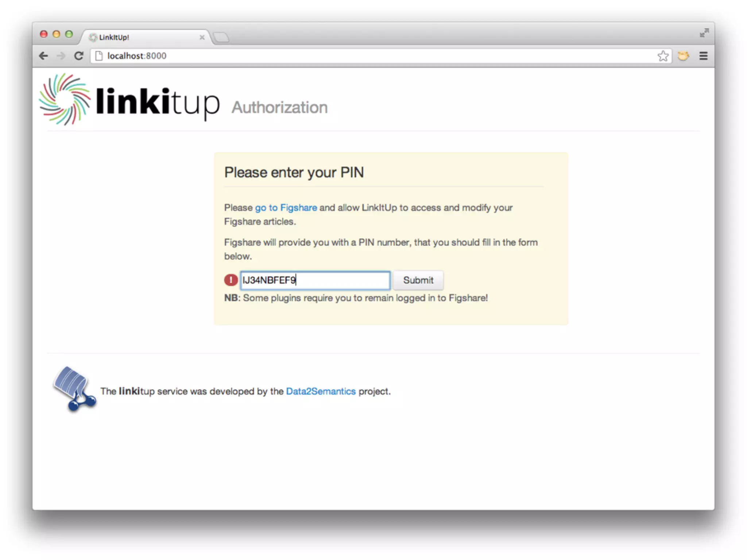Bookmark page using the star icon
The height and width of the screenshot is (560, 747).
point(663,56)
